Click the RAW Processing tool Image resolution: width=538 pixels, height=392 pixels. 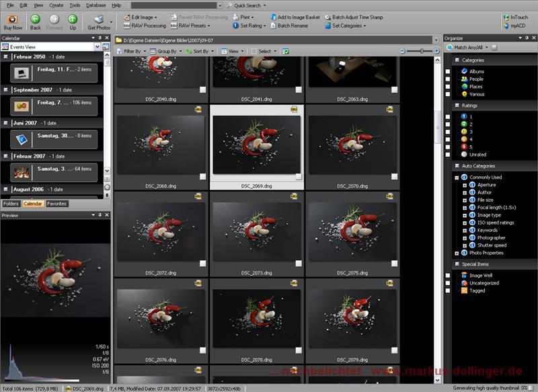(144, 26)
